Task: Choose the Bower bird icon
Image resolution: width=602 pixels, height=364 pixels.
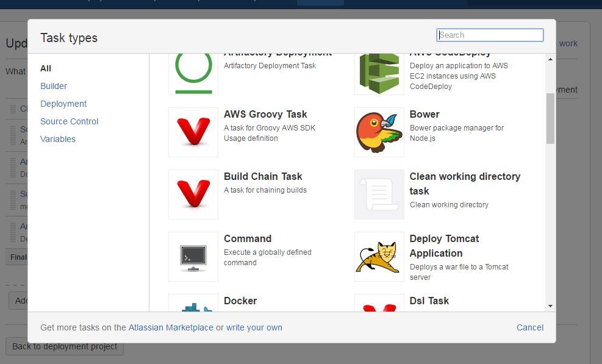Action: pyautogui.click(x=379, y=132)
